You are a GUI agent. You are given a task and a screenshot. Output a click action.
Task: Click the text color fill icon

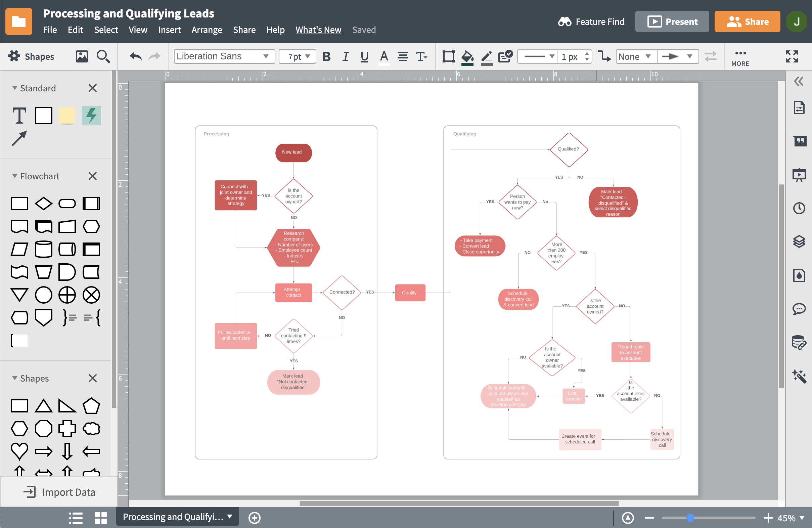[384, 57]
